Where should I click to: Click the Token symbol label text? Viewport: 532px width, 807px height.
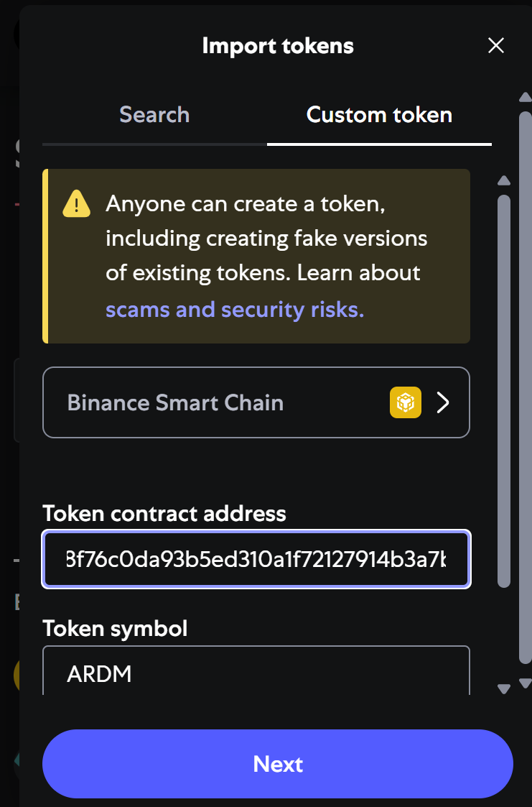(115, 628)
